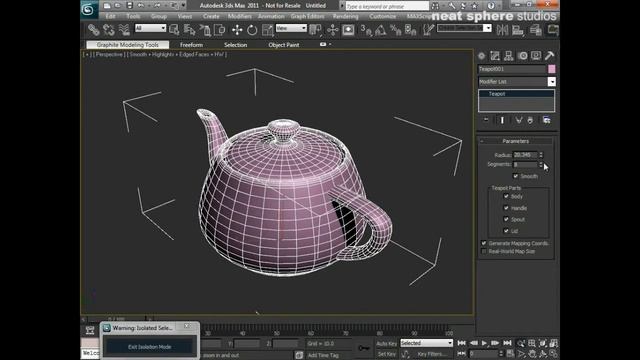Screen dimensions: 640x360
Task: Toggle the Percent Snap button
Action: tap(396, 30)
